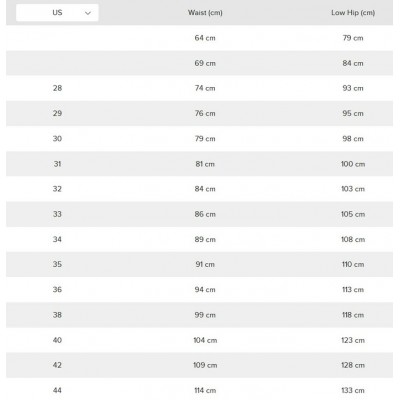The width and height of the screenshot is (400, 400).
Task: Open the US size system dropdown
Action: click(x=57, y=13)
